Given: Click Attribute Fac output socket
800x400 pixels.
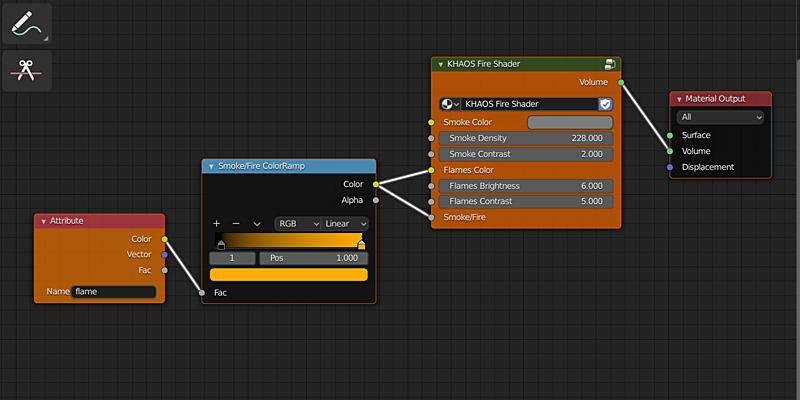Looking at the screenshot, I should tap(164, 270).
